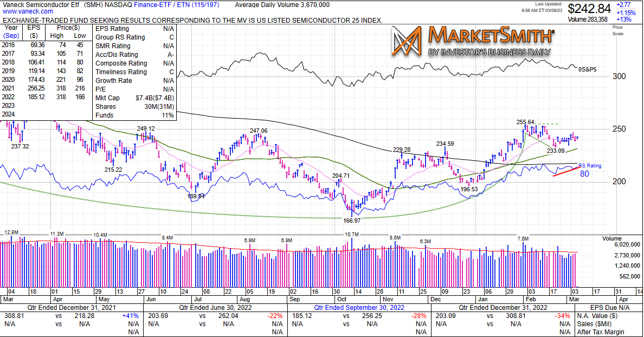Select the 6,020,000 volume scale value
Viewport: 644px width, 337px height.
pos(627,245)
